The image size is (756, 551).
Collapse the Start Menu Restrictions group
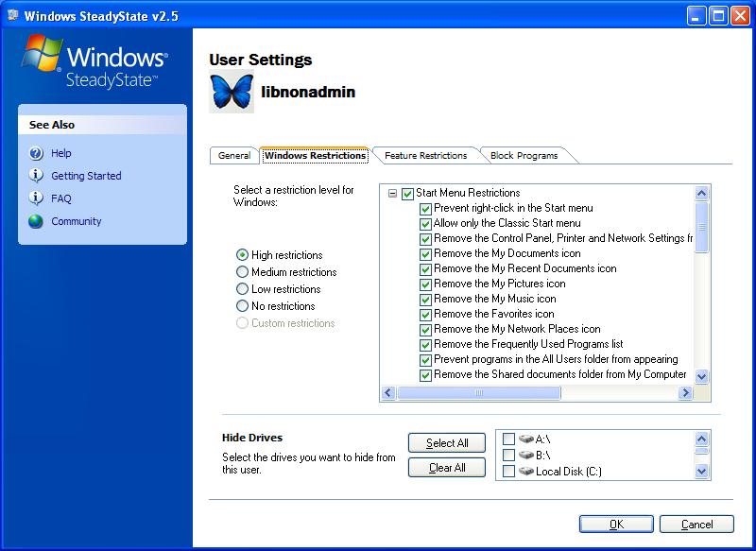392,194
